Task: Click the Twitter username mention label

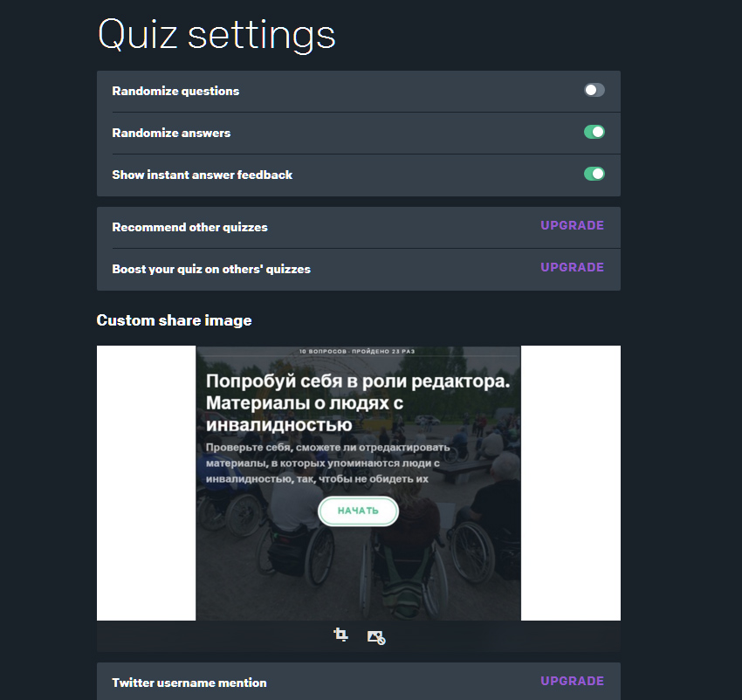Action: pos(189,683)
